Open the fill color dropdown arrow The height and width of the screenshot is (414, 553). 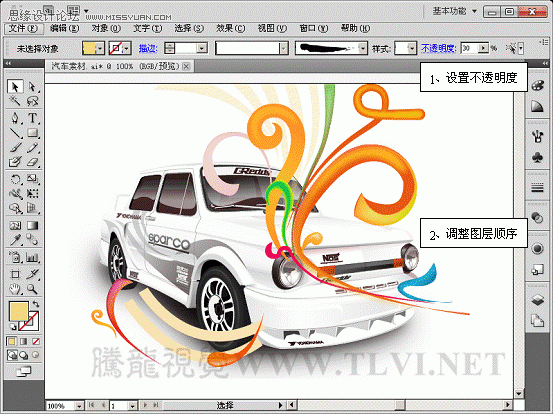[x=100, y=48]
